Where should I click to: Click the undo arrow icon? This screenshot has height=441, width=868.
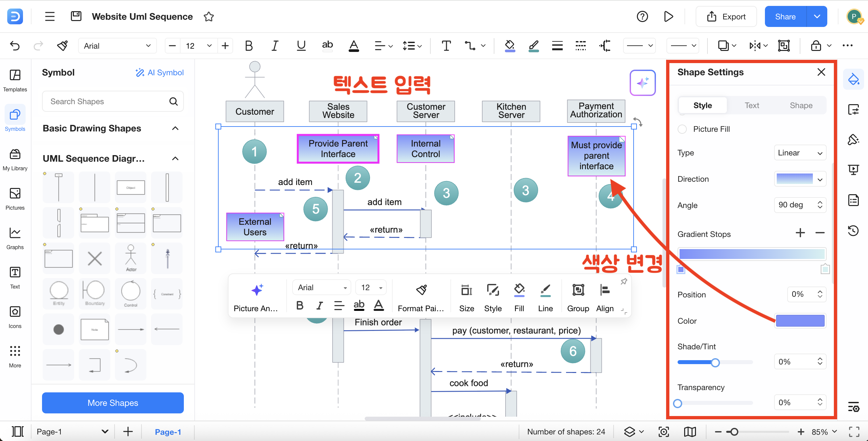(x=15, y=46)
